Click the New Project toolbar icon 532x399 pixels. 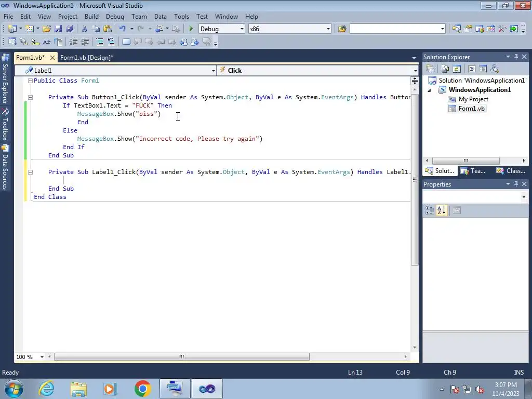pyautogui.click(x=12, y=29)
